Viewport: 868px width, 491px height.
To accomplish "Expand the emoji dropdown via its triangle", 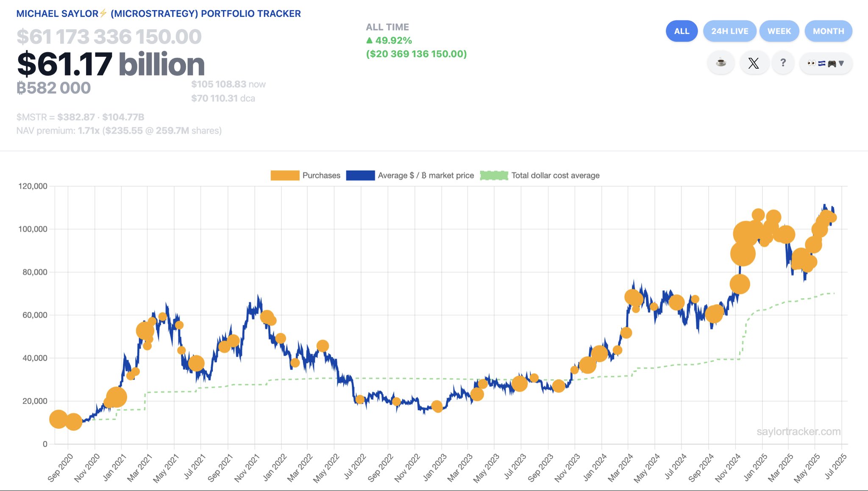I will point(841,64).
